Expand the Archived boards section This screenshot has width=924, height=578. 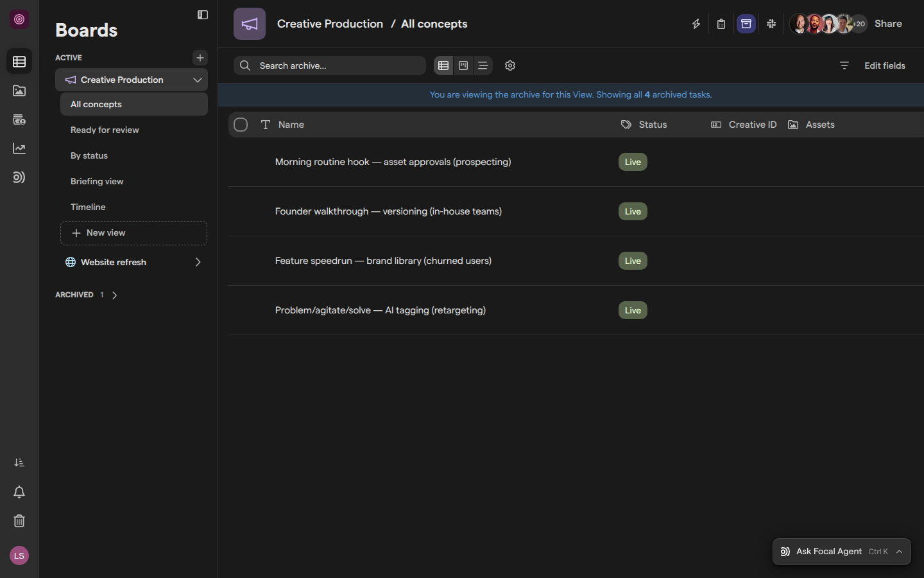(115, 295)
